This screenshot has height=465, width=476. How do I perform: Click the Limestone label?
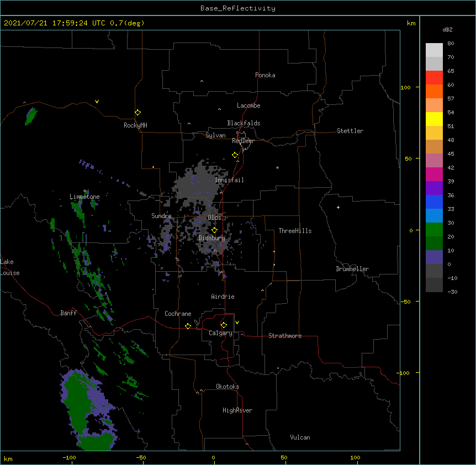pyautogui.click(x=84, y=197)
